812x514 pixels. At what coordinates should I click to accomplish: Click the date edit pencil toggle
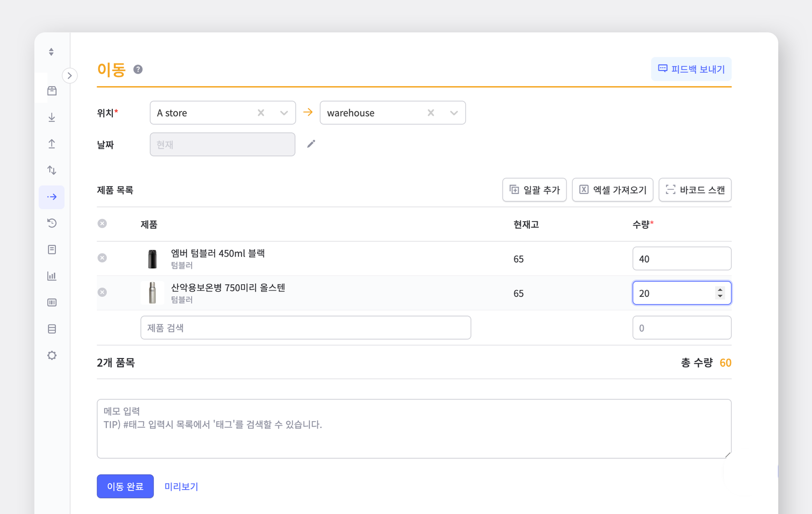tap(311, 144)
